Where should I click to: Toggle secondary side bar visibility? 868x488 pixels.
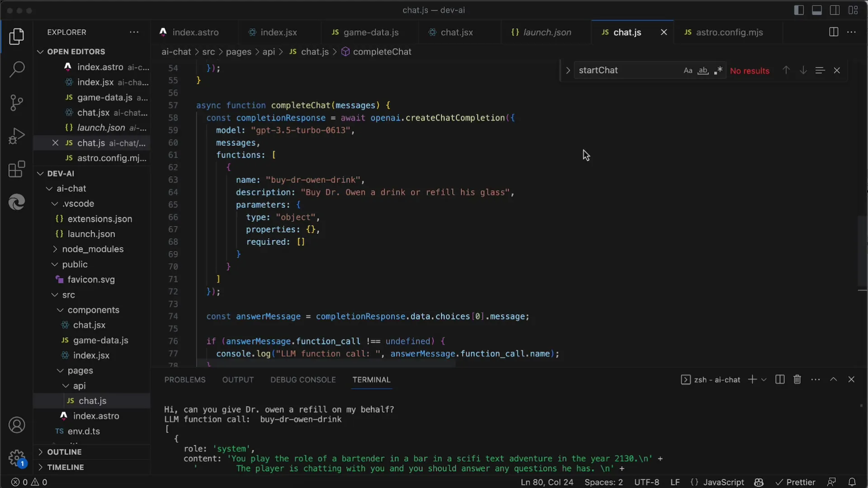[835, 10]
